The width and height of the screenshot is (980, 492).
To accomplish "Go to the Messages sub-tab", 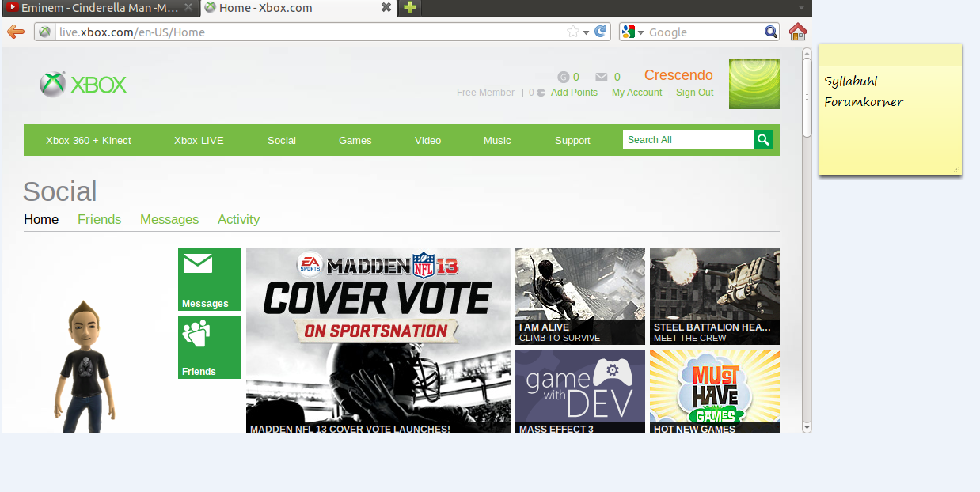I will 169,219.
